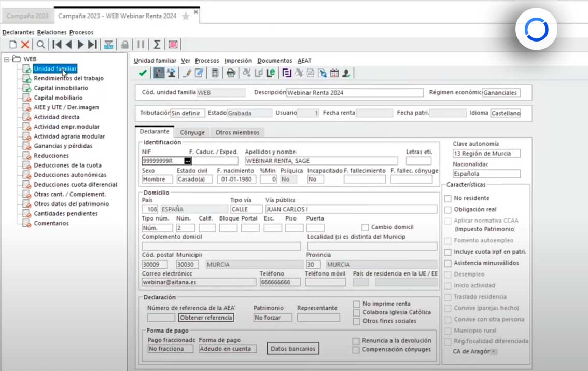This screenshot has height=371, width=588.
Task: Click the red X delete icon
Action: (24, 45)
